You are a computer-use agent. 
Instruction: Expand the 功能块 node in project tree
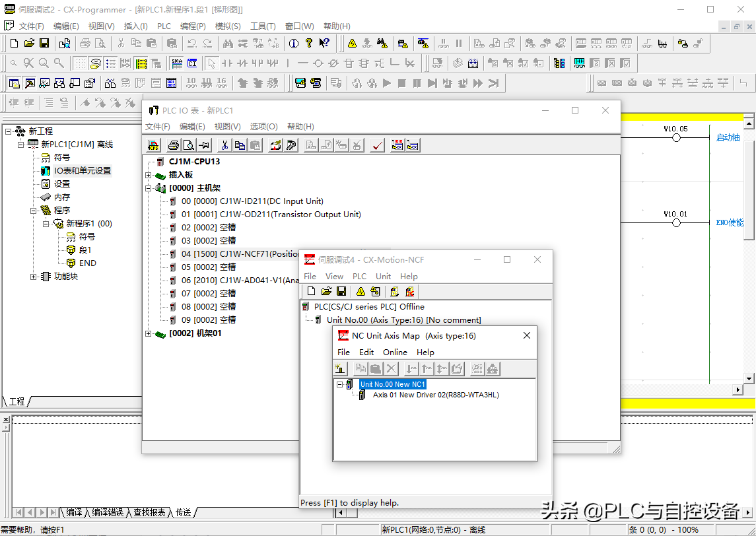tap(33, 277)
